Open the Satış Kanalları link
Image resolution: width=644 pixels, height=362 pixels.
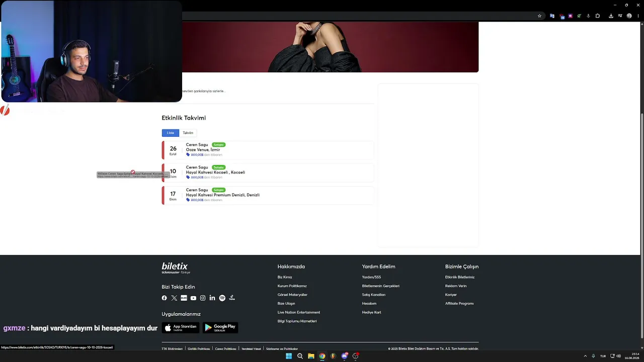coord(374,295)
